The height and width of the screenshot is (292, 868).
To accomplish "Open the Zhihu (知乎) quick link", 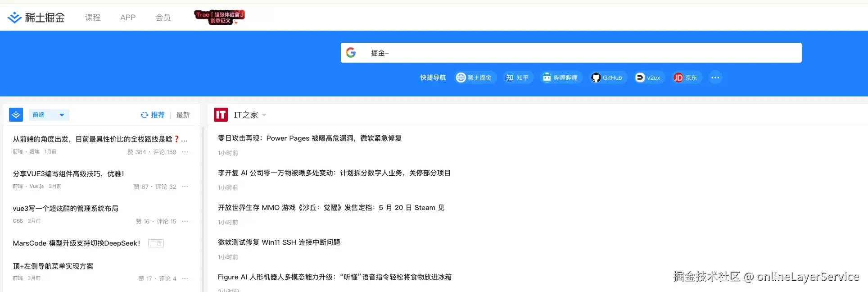I will click(x=517, y=78).
